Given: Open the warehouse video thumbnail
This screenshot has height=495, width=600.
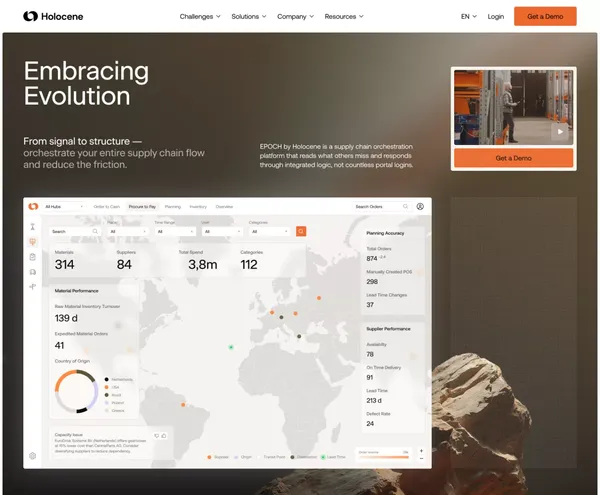Looking at the screenshot, I should (514, 107).
